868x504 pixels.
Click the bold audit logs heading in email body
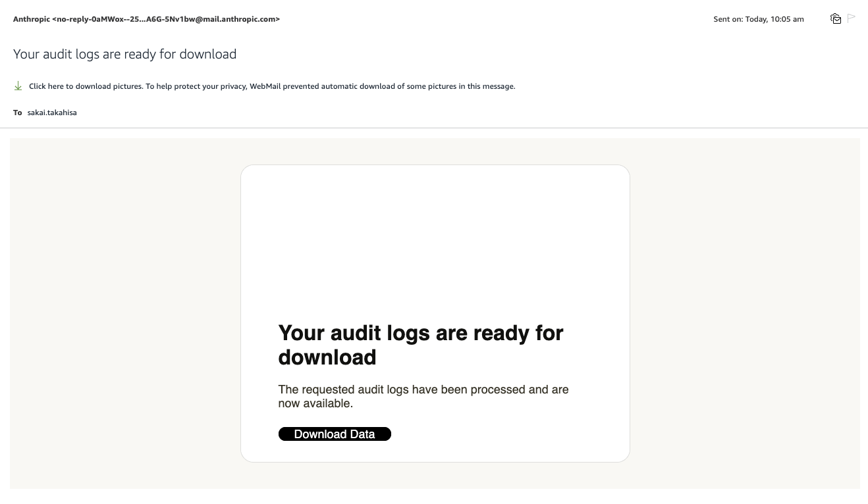pyautogui.click(x=420, y=333)
